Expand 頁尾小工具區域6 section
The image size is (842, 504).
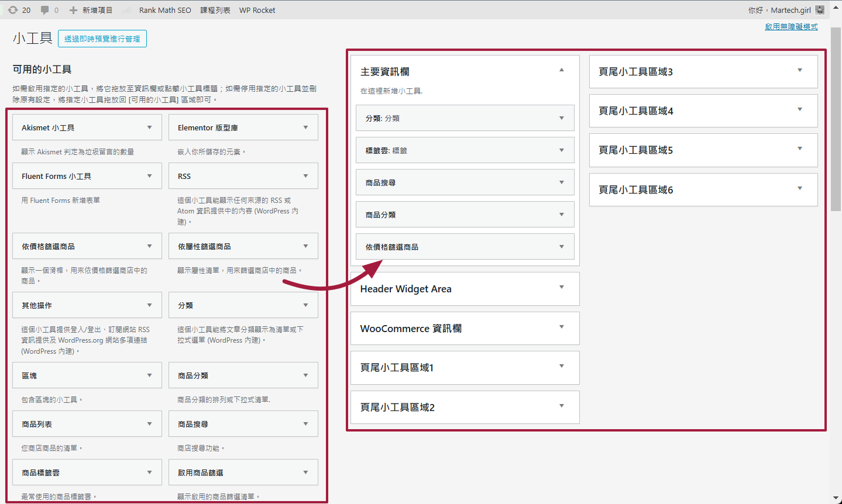coord(799,188)
